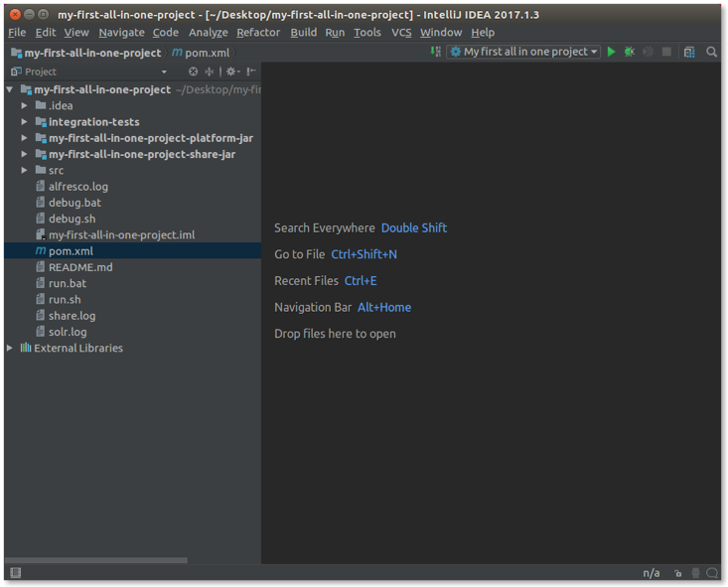Start debugging with the green bug icon
The width and height of the screenshot is (728, 587).
pos(630,52)
